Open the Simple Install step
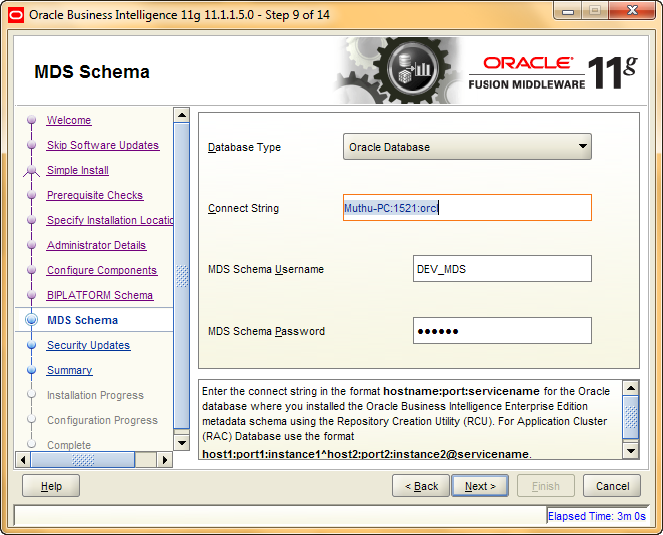 coord(78,170)
